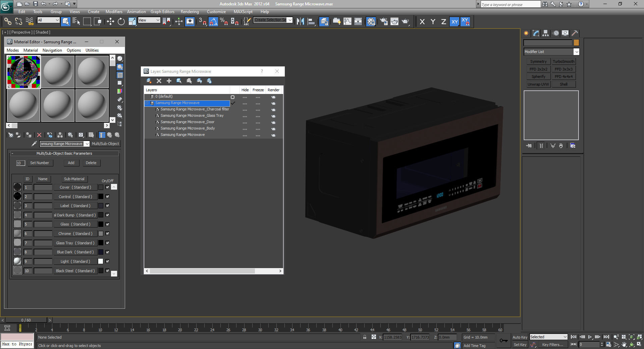Toggle render for Samsung Range Microwave_Door
The height and width of the screenshot is (349, 644).
[x=273, y=122]
